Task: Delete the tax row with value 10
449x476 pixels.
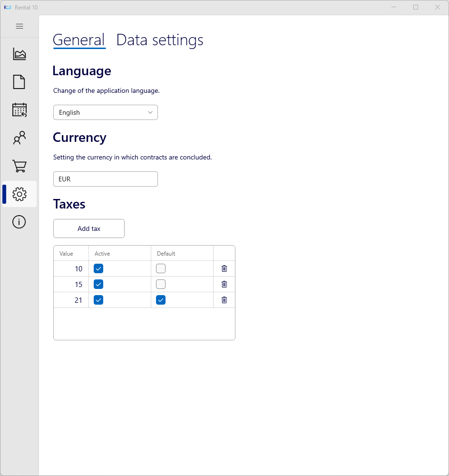Action: pyautogui.click(x=224, y=268)
